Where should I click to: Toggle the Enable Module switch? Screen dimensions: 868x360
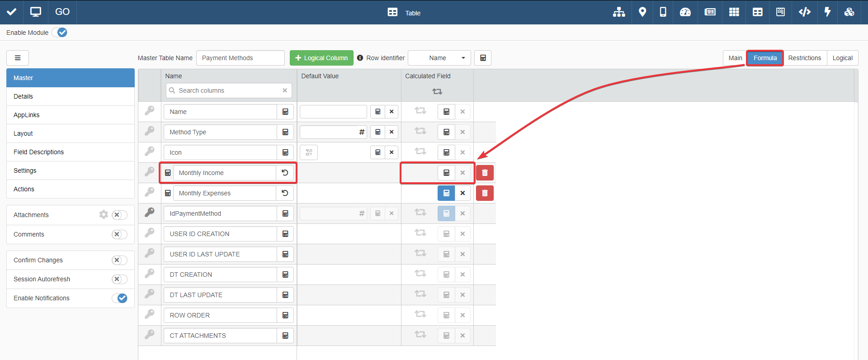tap(60, 33)
